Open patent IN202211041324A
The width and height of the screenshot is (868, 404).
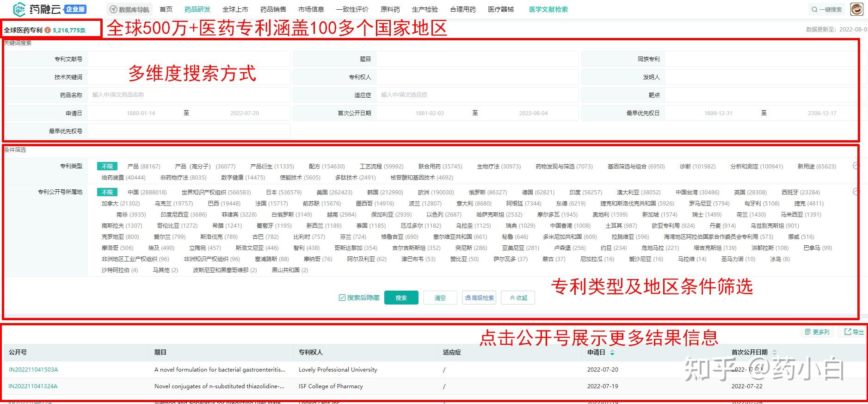tap(33, 386)
